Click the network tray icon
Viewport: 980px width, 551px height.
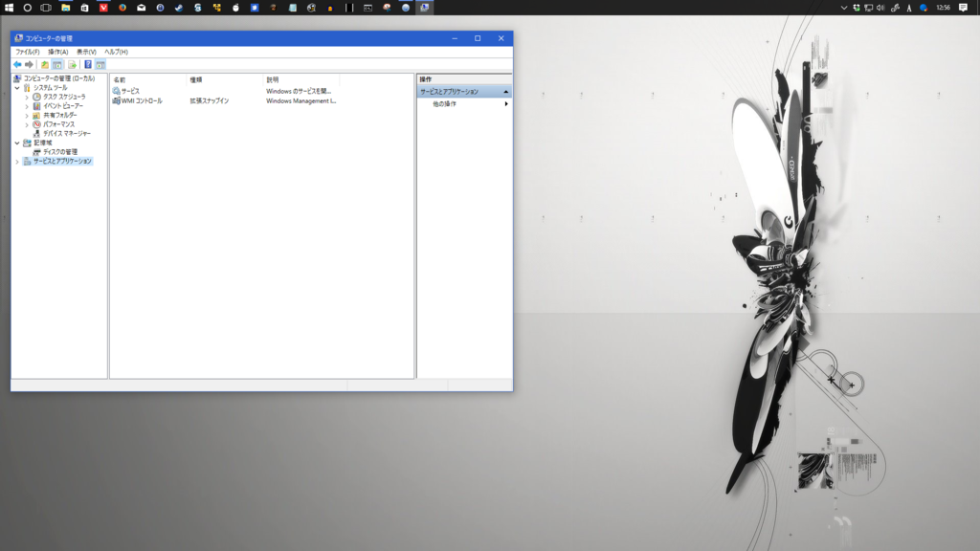pyautogui.click(x=869, y=8)
